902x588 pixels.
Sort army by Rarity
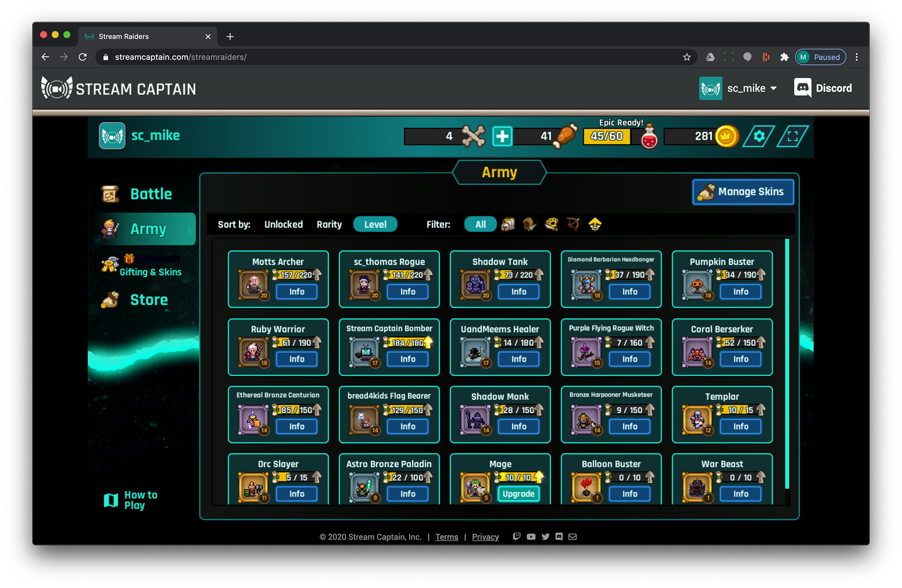coord(329,224)
